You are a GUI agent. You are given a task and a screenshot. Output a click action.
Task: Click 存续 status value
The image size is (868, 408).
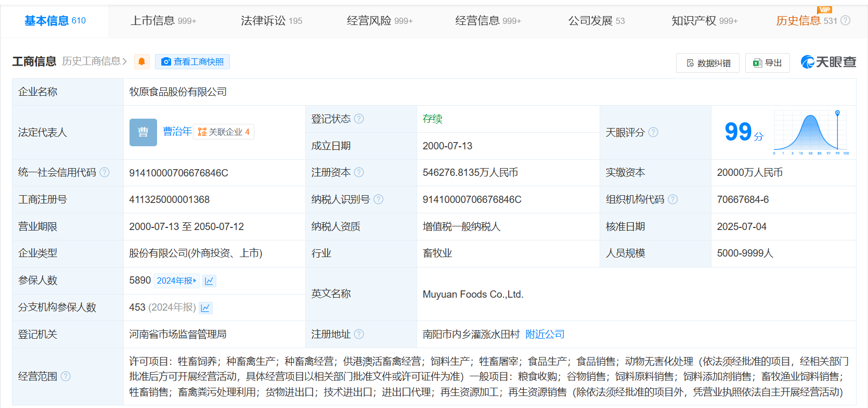432,119
